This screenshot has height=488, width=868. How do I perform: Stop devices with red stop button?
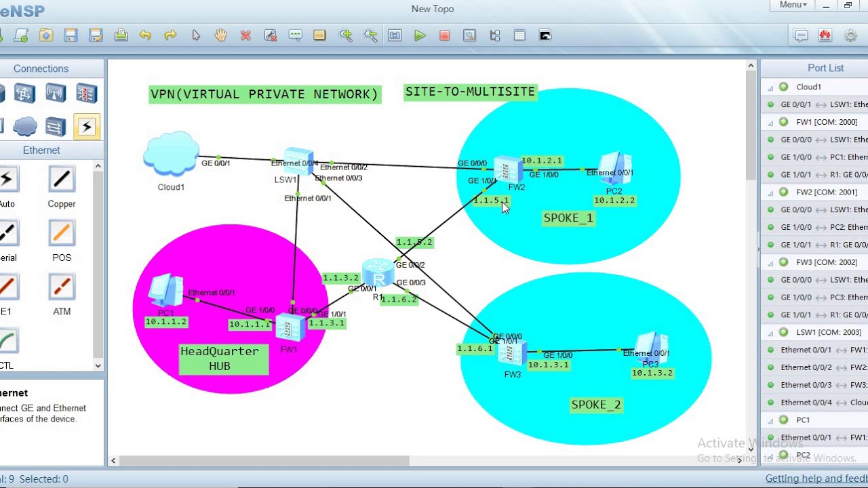coord(445,35)
